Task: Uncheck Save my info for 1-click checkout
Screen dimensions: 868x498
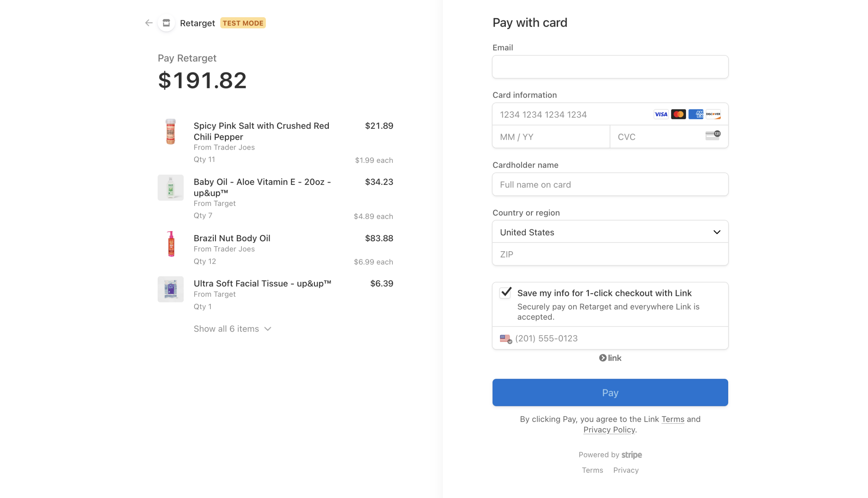Action: coord(505,293)
